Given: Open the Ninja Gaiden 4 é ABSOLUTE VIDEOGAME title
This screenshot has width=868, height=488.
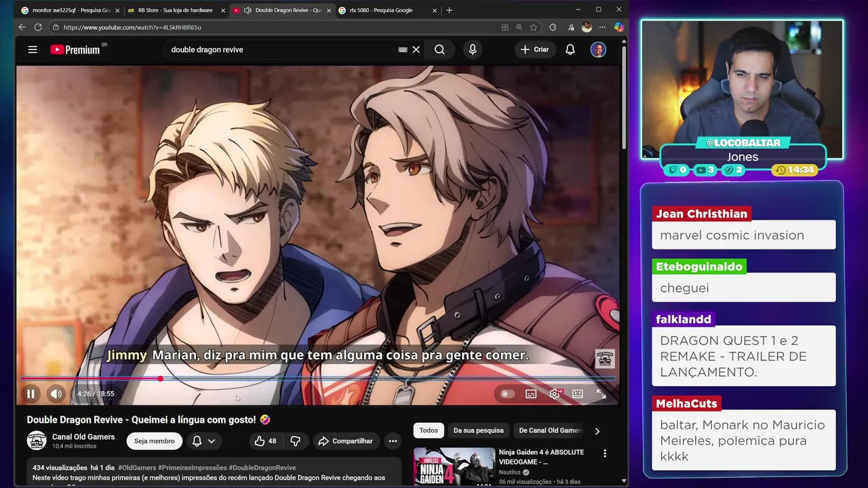Looking at the screenshot, I should coord(541,457).
